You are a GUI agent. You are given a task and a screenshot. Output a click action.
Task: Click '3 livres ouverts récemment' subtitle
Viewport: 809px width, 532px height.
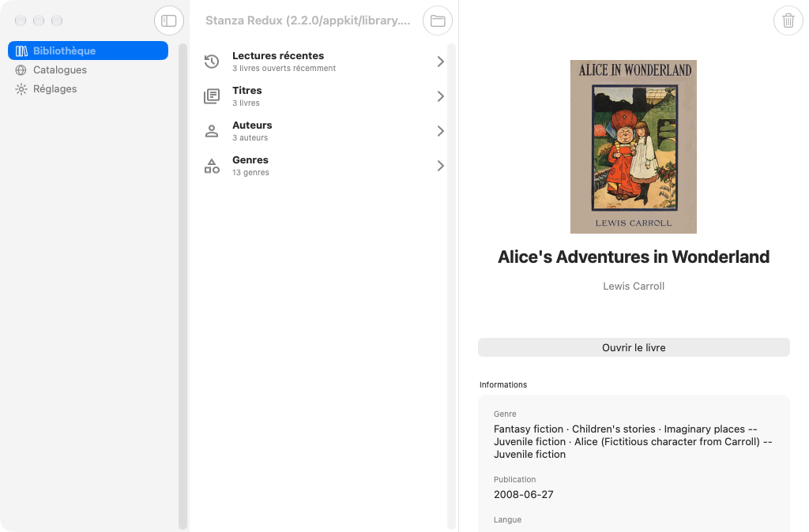click(x=284, y=68)
